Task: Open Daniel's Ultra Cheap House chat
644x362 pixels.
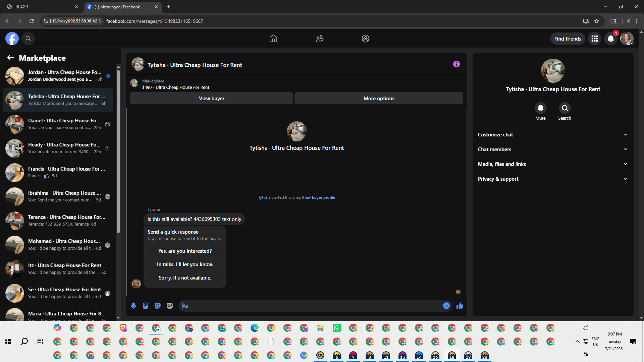Action: pos(58,124)
